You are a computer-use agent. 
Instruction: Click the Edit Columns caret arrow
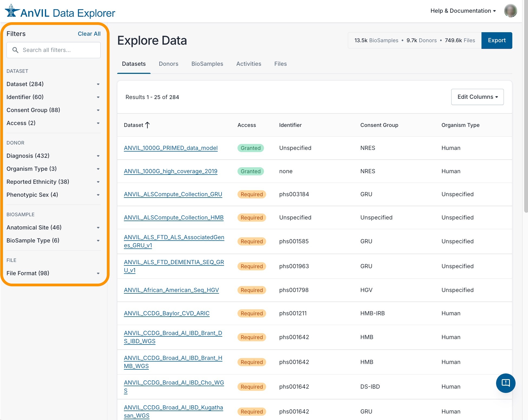[497, 97]
